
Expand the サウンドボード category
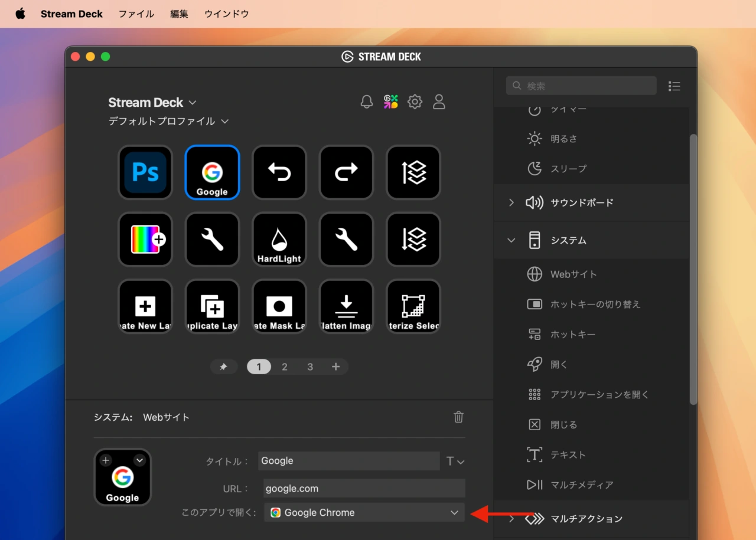[511, 202]
